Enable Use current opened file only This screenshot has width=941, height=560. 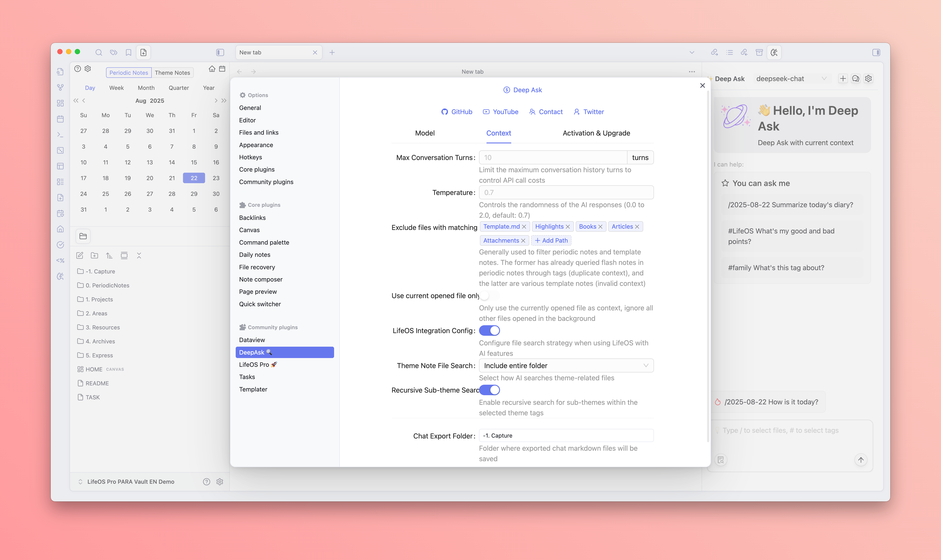[489, 296]
